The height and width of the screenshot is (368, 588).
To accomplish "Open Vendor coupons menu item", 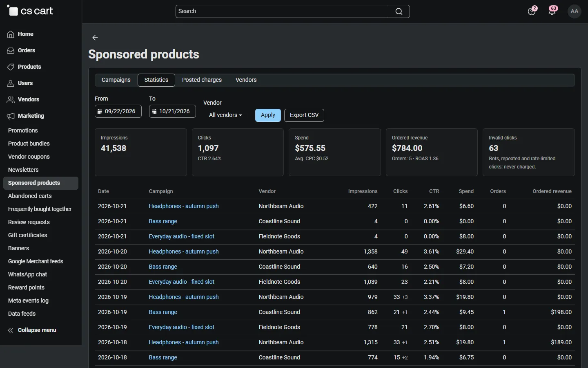I will [x=29, y=157].
